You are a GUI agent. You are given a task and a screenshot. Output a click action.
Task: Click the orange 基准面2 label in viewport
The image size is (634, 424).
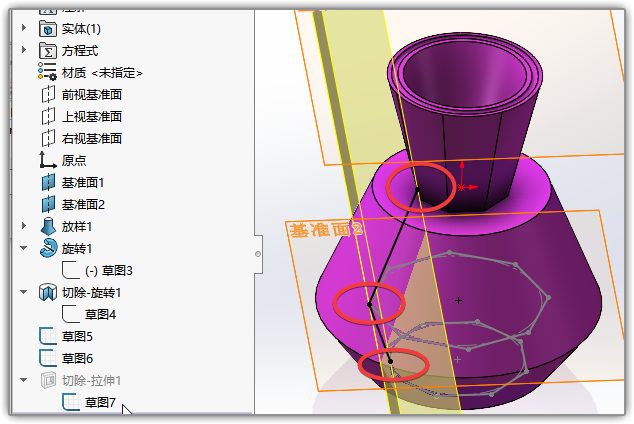point(326,230)
